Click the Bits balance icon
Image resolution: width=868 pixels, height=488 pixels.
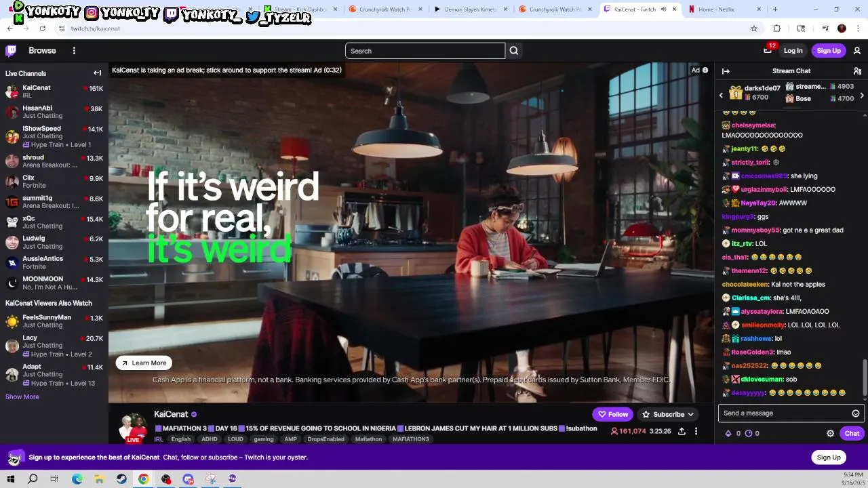[728, 433]
